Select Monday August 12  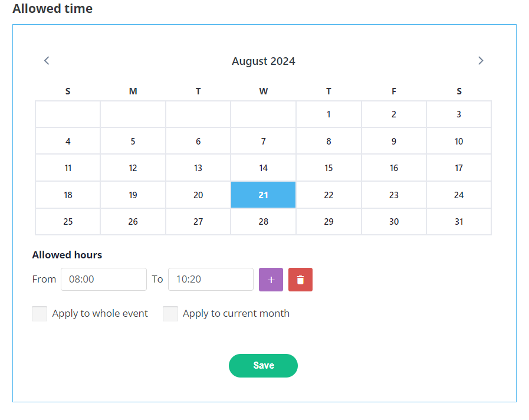pos(133,168)
